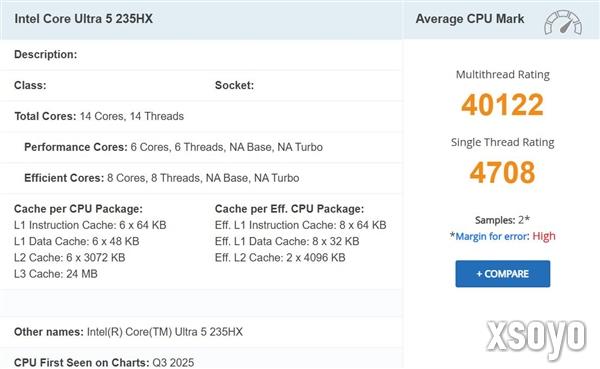Click the Cache per Eff. CPU Package heading

pyautogui.click(x=289, y=209)
